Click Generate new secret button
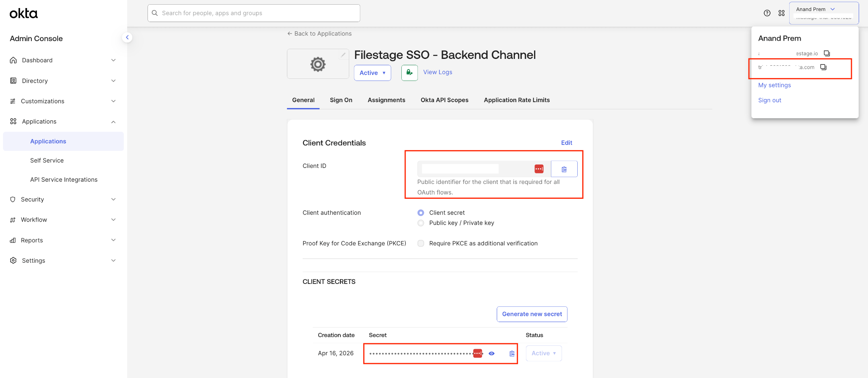The width and height of the screenshot is (868, 378). (x=532, y=314)
